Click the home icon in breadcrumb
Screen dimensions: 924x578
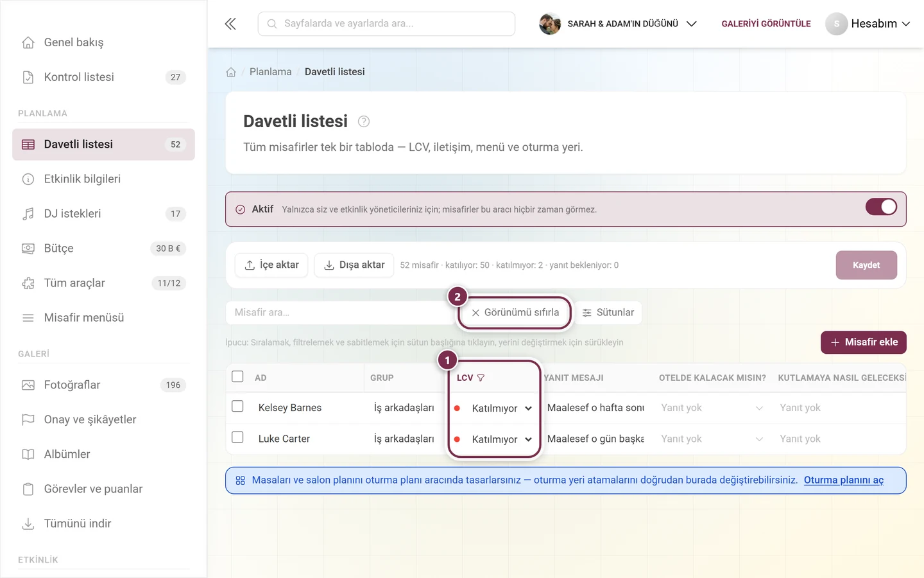231,72
